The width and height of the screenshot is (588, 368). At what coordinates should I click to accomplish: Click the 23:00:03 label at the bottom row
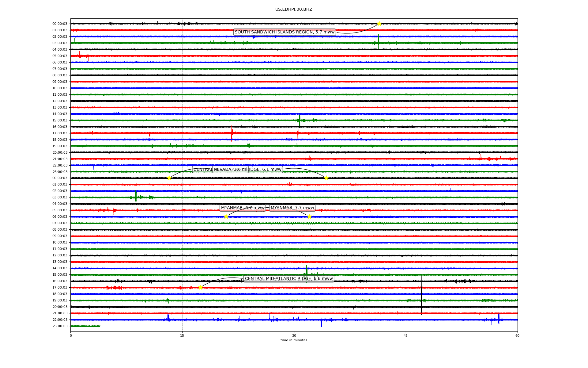click(60, 326)
